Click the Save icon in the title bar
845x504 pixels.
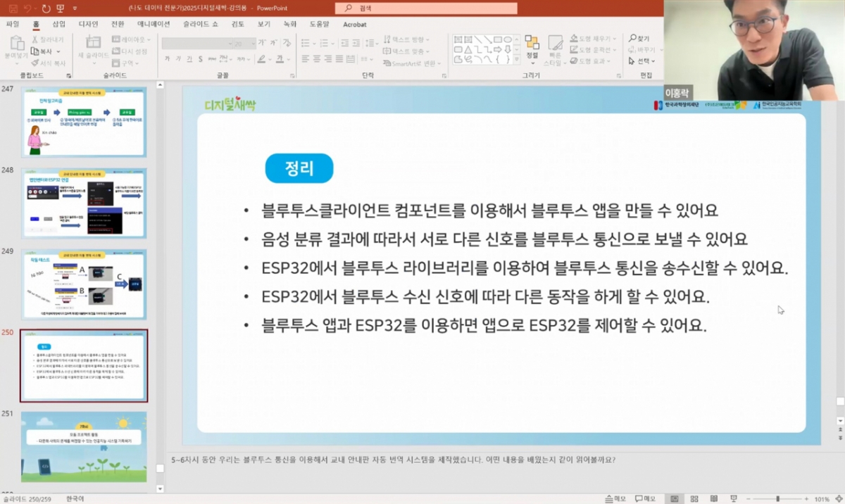12,8
